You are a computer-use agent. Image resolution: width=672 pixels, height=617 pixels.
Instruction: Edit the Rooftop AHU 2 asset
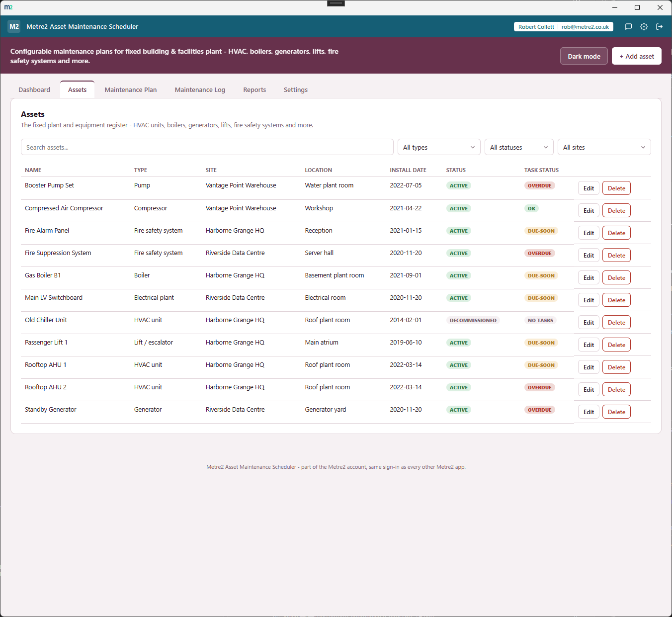(588, 390)
